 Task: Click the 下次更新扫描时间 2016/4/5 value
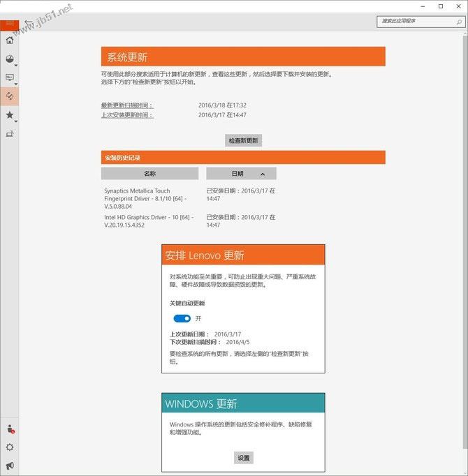[x=238, y=342]
